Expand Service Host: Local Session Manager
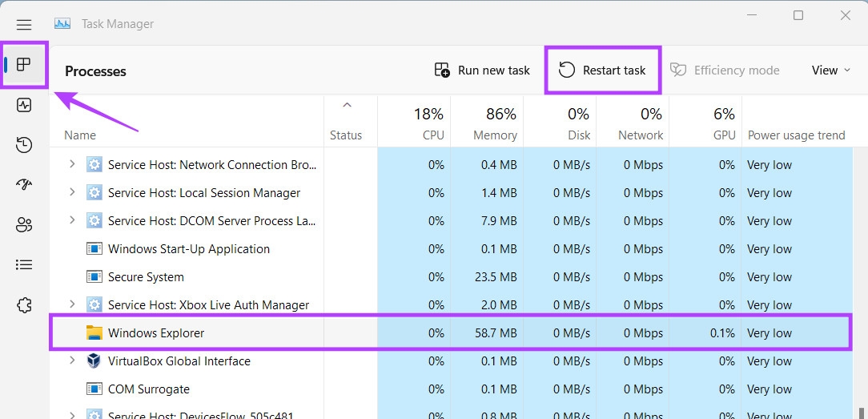Screen dimensions: 868x419 pos(71,192)
